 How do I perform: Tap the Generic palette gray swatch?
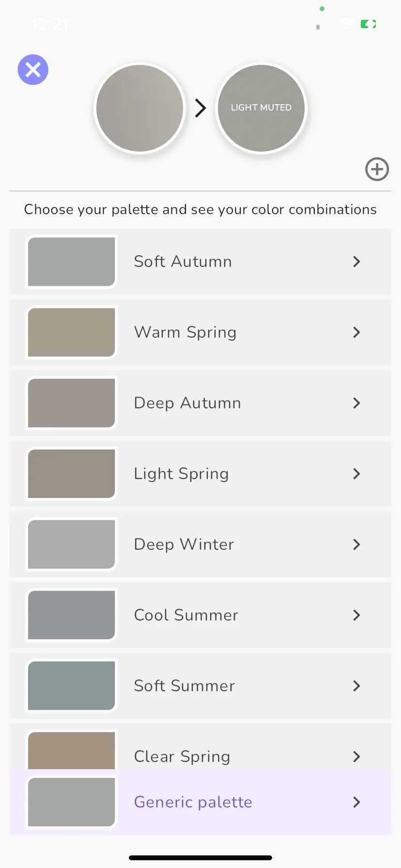click(72, 802)
